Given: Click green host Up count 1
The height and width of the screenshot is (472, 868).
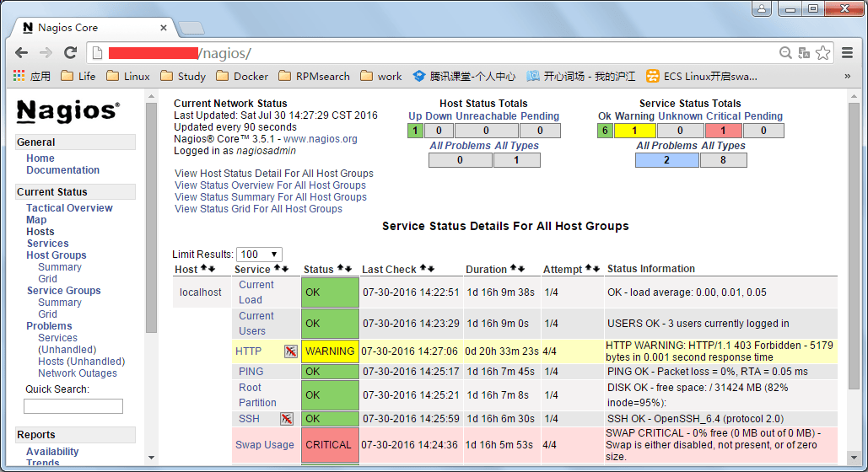Looking at the screenshot, I should click(415, 131).
